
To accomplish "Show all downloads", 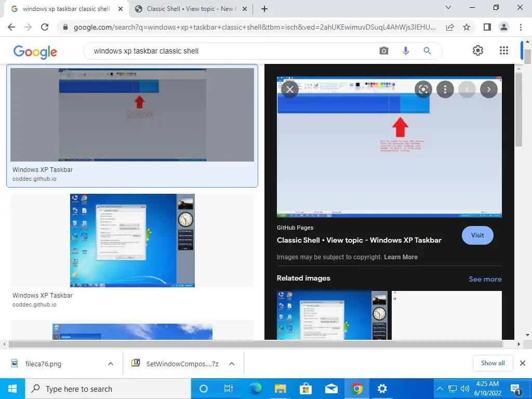I will (493, 363).
